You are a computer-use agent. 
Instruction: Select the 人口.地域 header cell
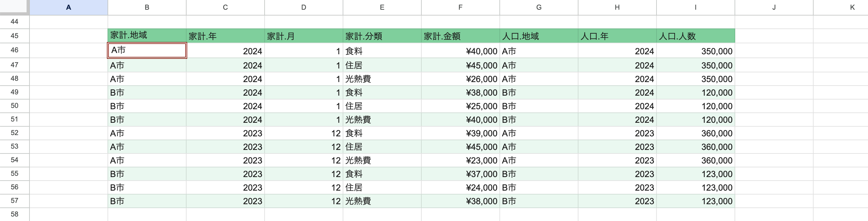539,36
